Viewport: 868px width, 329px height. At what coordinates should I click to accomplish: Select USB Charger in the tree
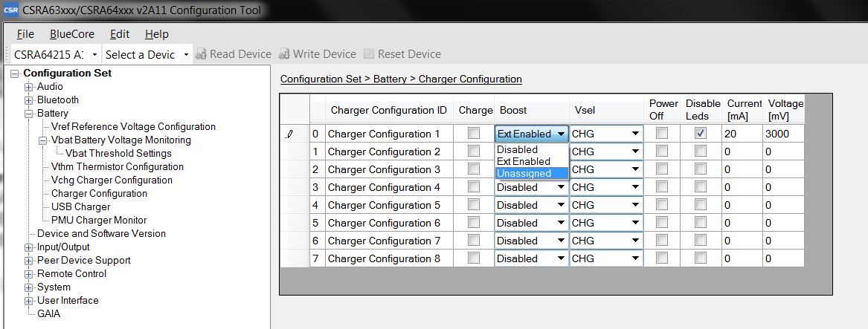[x=80, y=207]
